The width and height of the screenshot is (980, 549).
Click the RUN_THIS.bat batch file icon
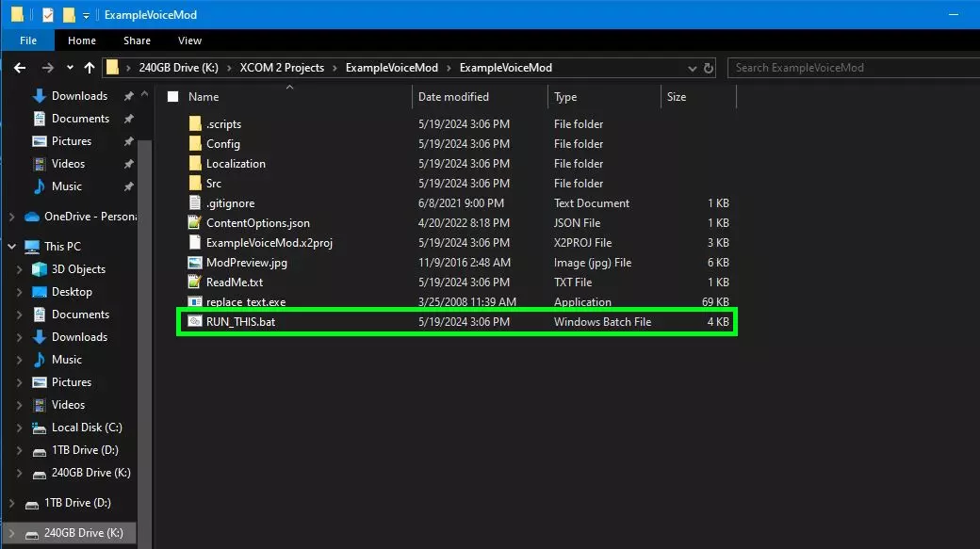coord(195,321)
